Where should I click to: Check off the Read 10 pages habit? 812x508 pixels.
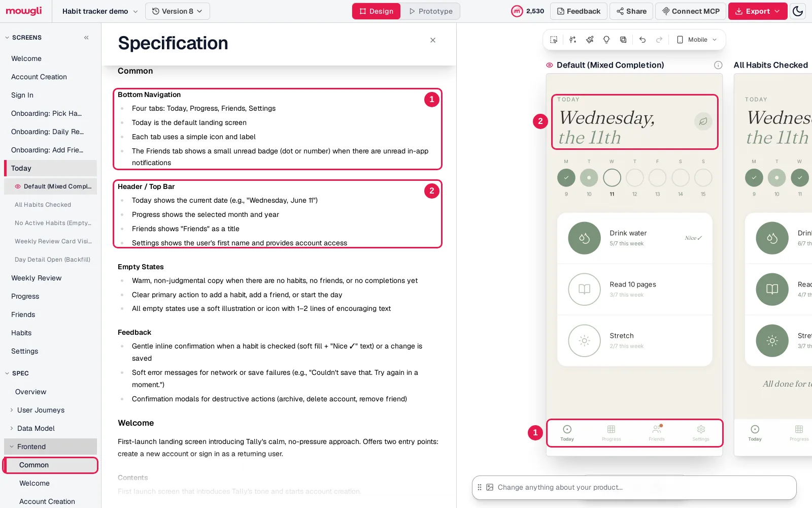coord(584,290)
